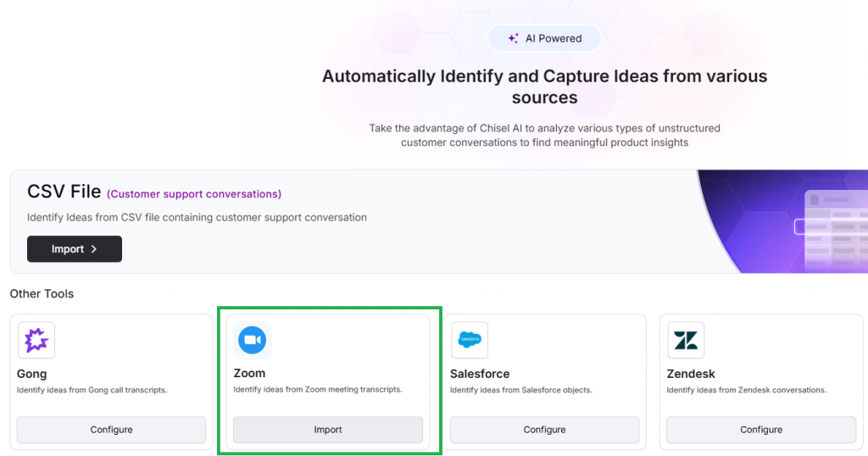Screen dimensions: 868x456
Task: Click the sparkle icon beside AI Powered
Action: [x=513, y=38]
